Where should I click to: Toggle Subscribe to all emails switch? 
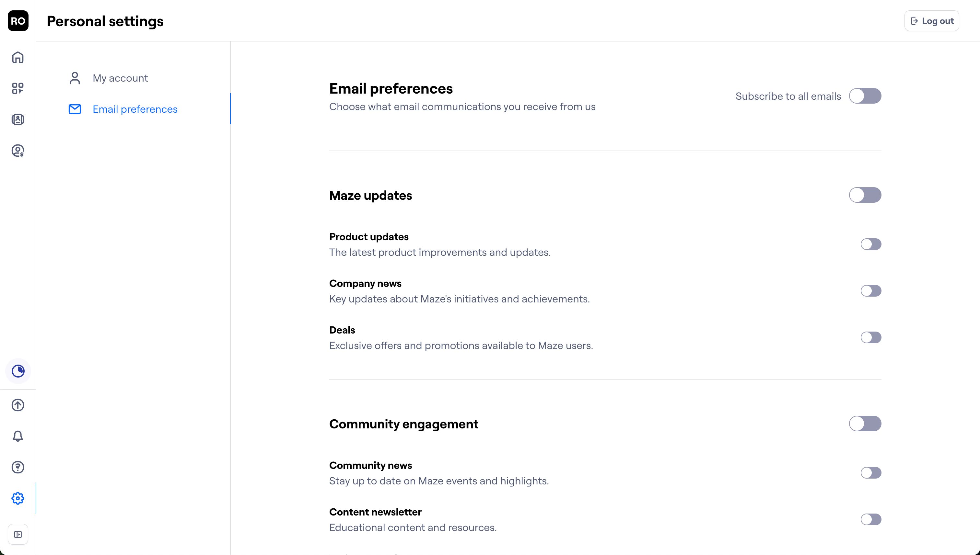coord(865,96)
